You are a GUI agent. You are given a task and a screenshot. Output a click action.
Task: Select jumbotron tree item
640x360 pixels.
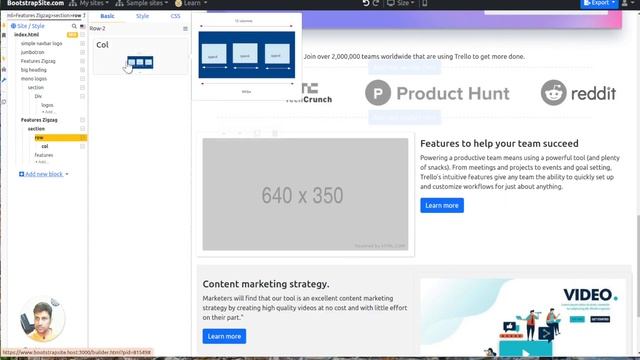click(33, 52)
